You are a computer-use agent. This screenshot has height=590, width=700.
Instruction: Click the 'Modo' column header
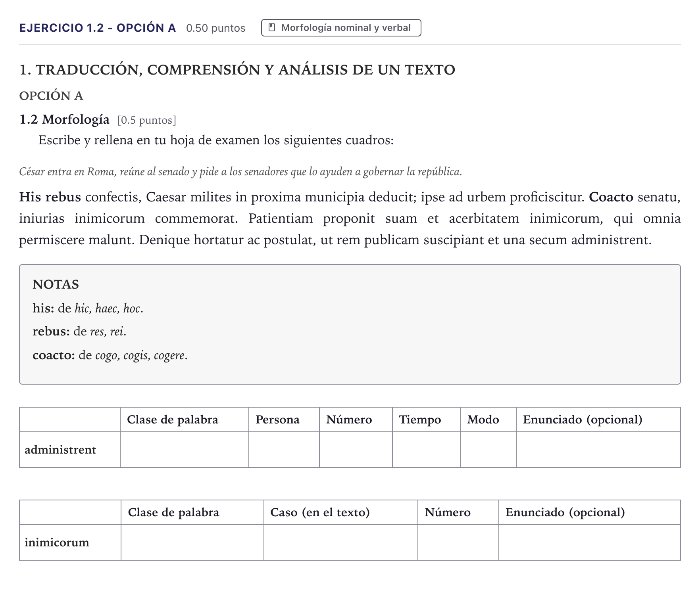[488, 420]
